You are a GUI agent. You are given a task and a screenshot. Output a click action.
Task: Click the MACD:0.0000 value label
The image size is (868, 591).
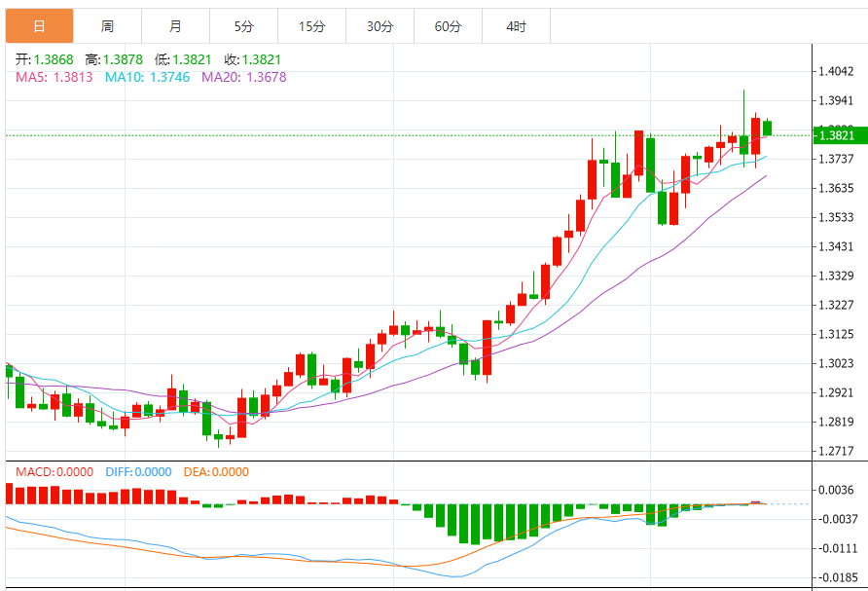pyautogui.click(x=54, y=472)
